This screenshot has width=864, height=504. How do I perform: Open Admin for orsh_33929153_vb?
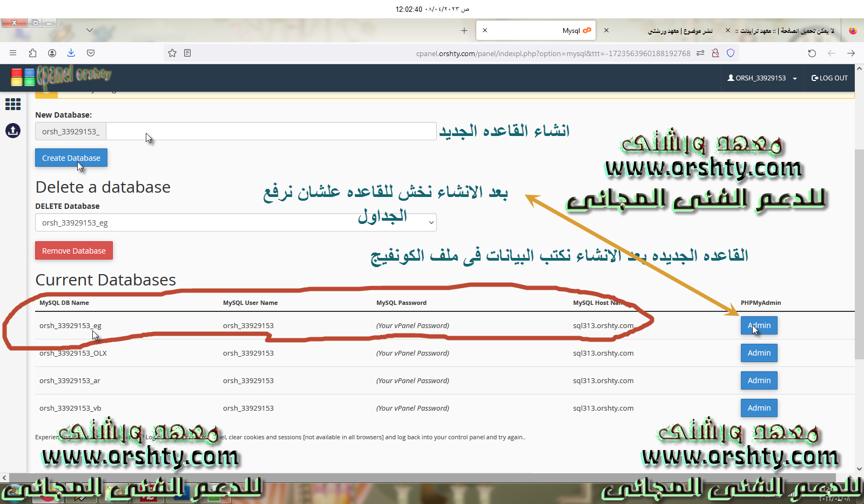point(759,408)
